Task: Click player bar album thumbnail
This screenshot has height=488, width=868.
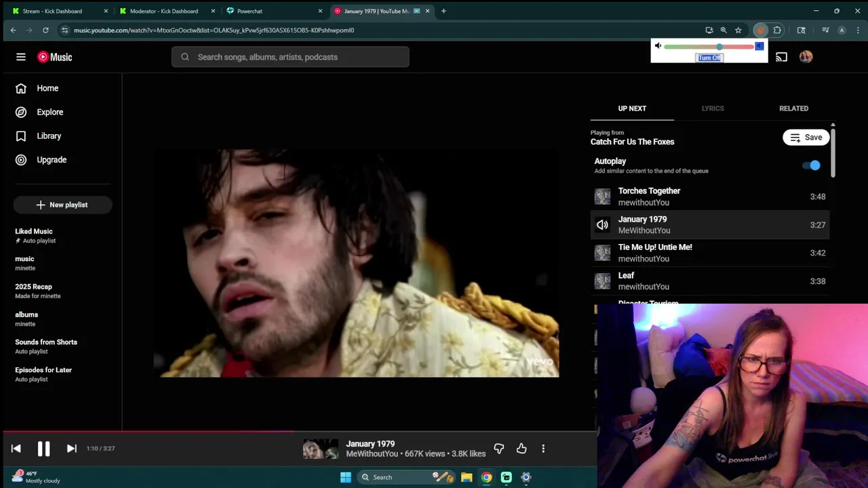Action: (x=320, y=449)
